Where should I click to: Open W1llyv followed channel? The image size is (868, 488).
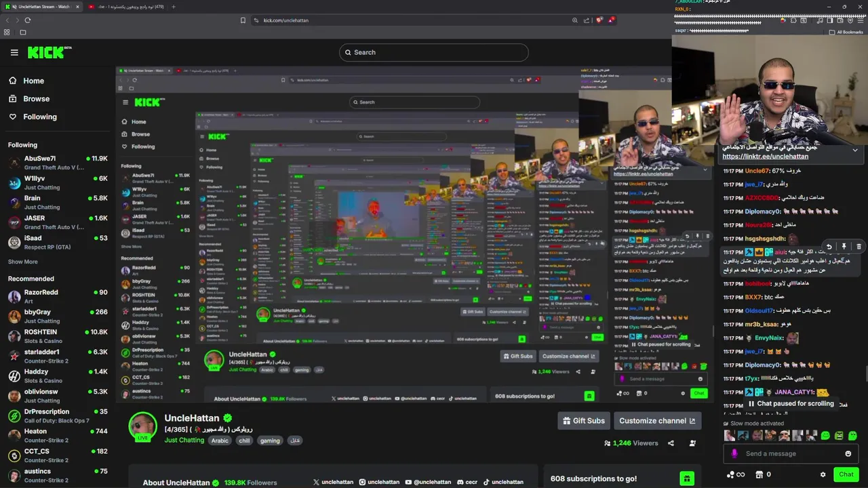coord(58,183)
